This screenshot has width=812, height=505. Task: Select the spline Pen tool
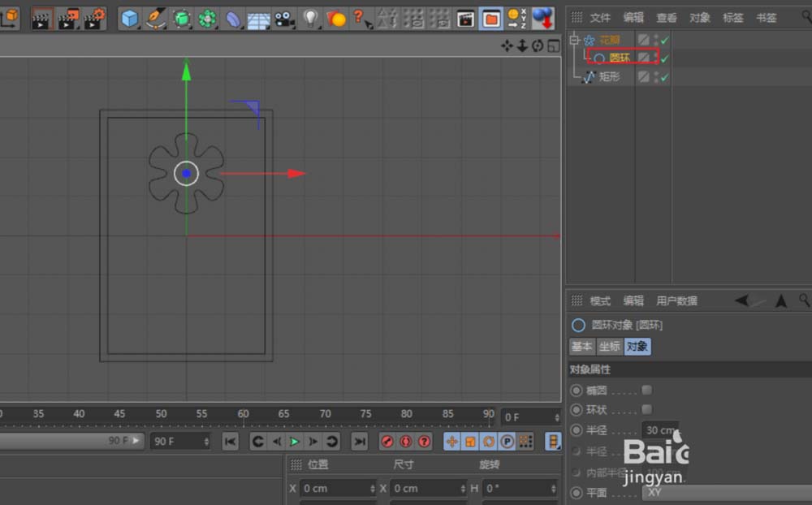155,18
